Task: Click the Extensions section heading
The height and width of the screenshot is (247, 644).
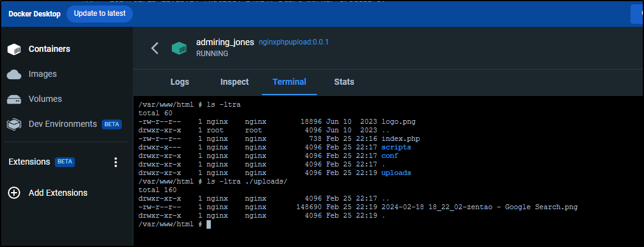Action: (29, 162)
